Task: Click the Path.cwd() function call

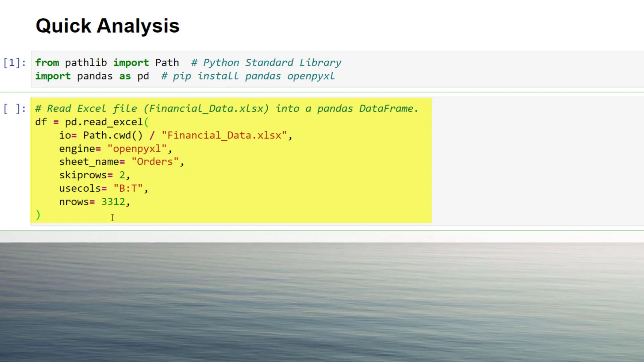Action: 113,135
